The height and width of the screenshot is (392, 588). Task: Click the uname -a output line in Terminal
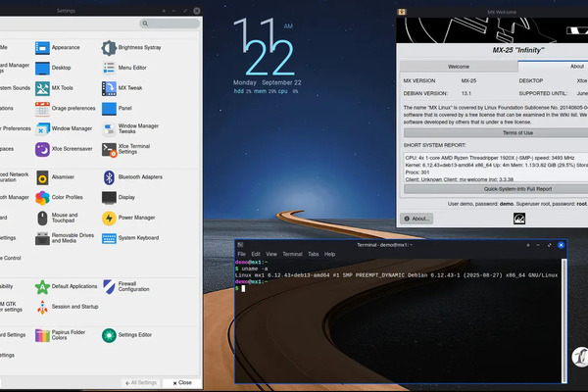click(x=396, y=275)
